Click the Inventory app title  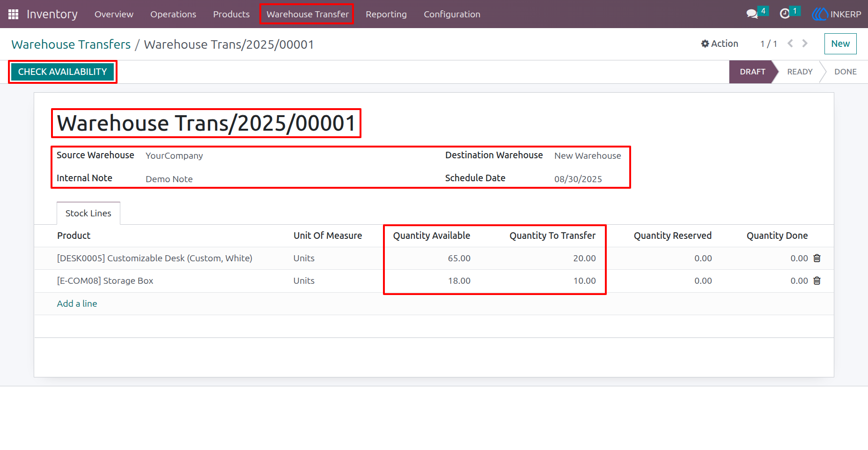52,14
